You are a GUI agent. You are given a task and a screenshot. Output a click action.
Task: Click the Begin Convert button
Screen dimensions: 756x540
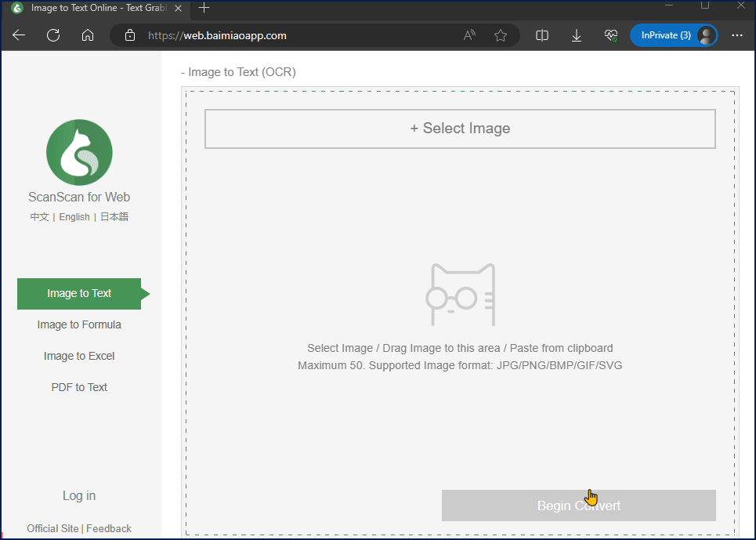point(579,506)
